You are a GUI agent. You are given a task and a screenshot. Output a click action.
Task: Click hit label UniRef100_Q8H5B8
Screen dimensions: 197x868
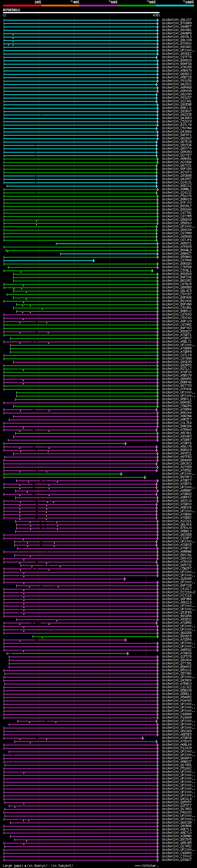[x=176, y=287]
